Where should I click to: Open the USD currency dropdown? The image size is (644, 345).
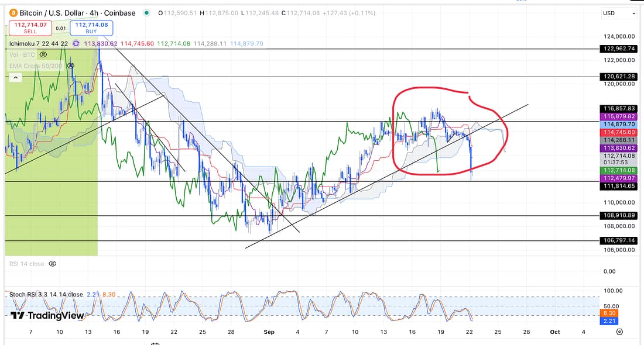coord(619,13)
